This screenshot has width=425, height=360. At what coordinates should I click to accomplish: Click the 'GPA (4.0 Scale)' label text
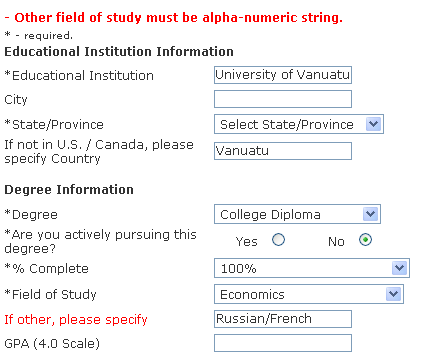click(52, 343)
